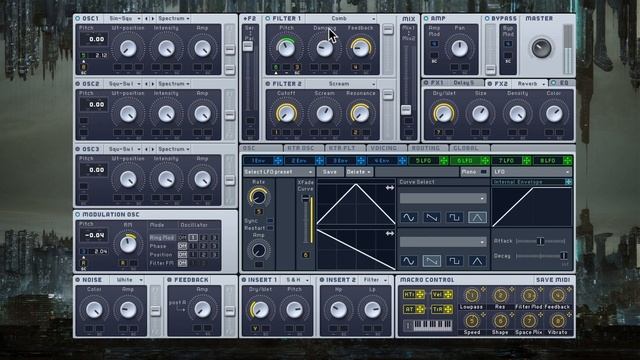
Task: Toggle the Filter 2 power button
Action: (x=268, y=84)
